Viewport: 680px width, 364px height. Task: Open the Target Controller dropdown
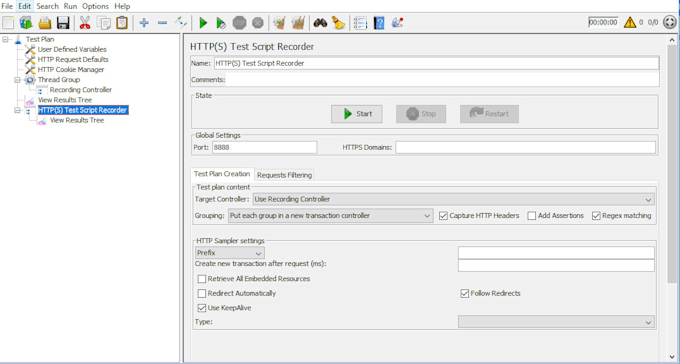454,200
